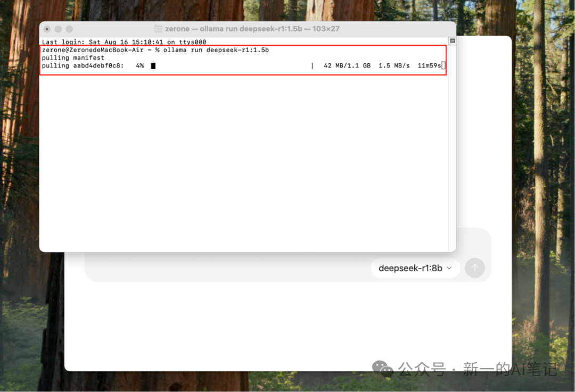The image size is (575, 392).
Task: Minimize the Terminal window
Action: coord(58,29)
